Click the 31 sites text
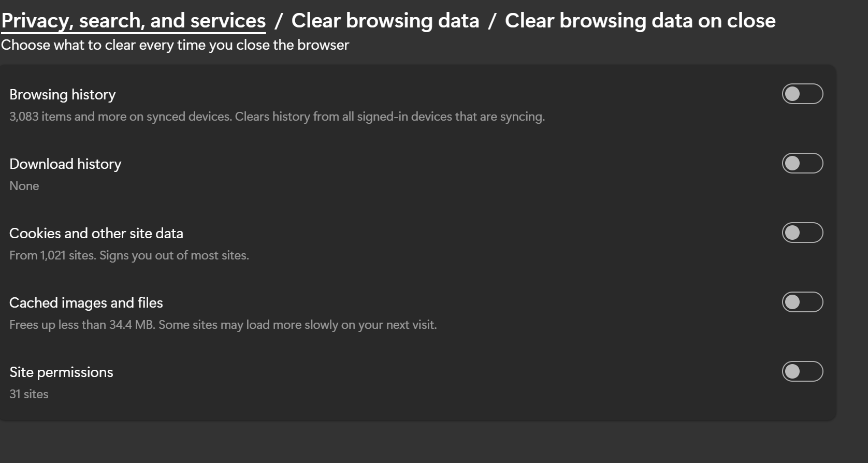868x463 pixels. click(29, 394)
